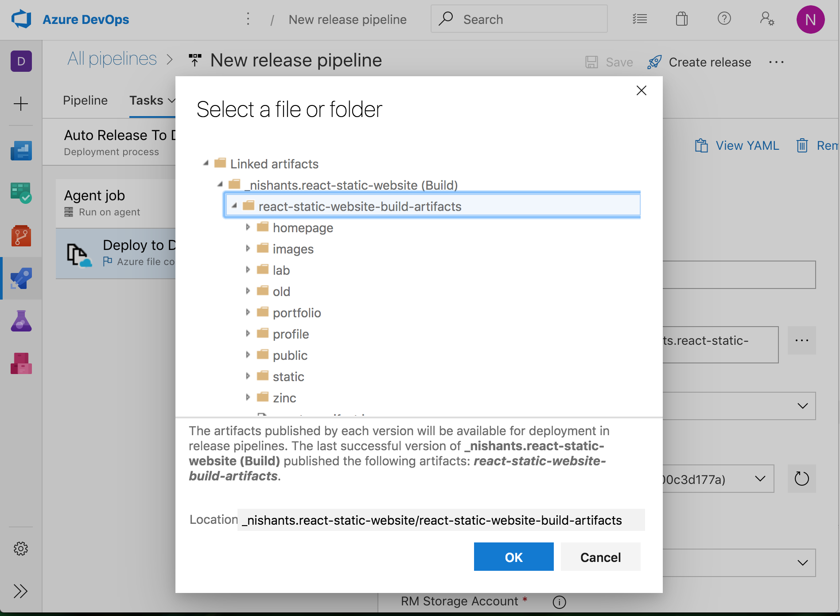Expand the sidebar with double chevron icon
Screen dimensions: 840x616
(20, 591)
